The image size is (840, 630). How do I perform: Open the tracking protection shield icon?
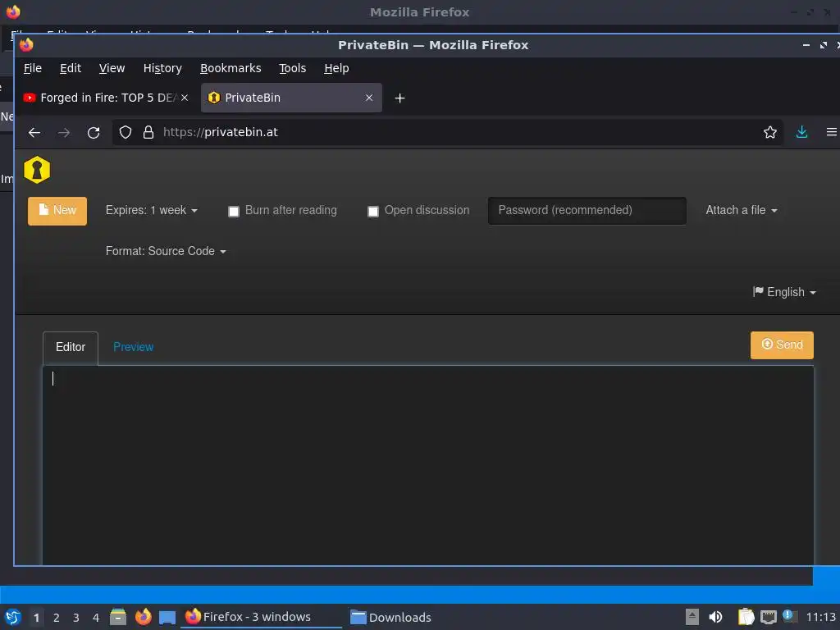pos(126,132)
